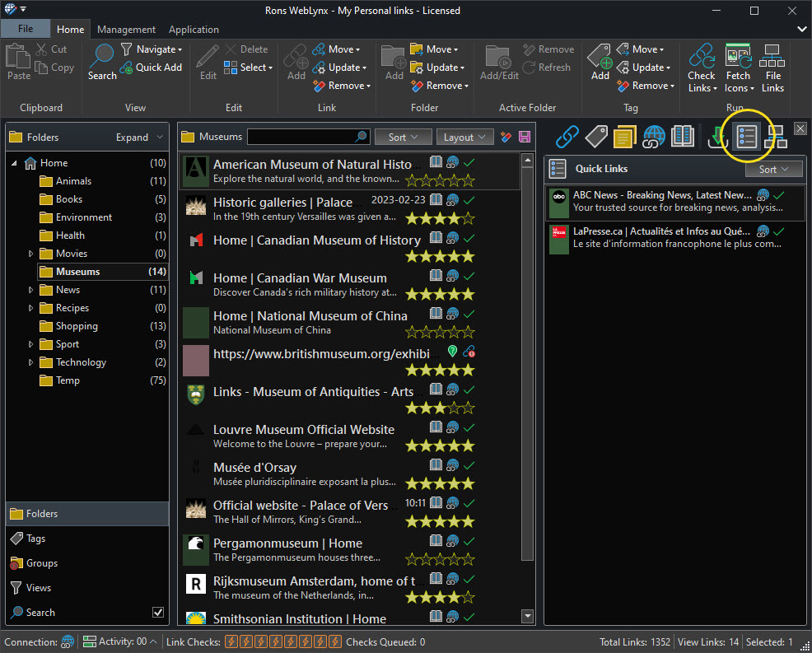Toggle checkmark on Canadian War Museum row
812x653 pixels.
pyautogui.click(x=469, y=276)
